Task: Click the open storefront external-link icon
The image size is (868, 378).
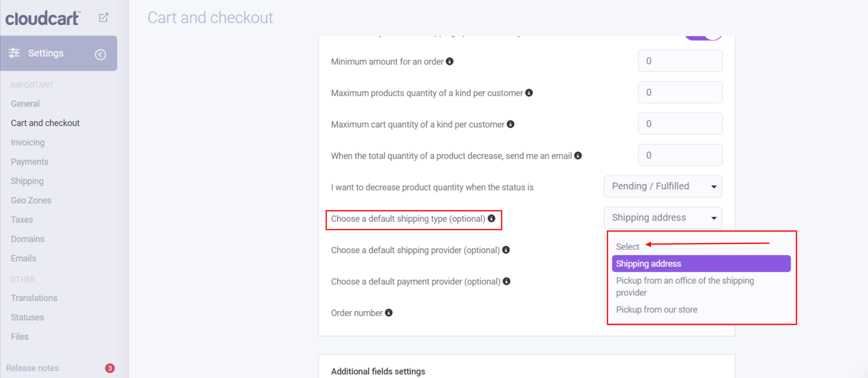Action: coord(103,18)
